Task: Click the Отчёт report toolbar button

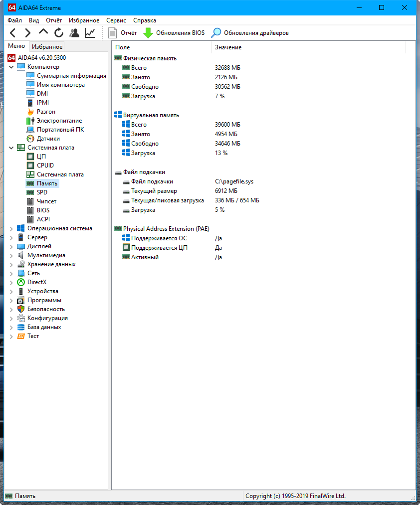Action: point(123,33)
